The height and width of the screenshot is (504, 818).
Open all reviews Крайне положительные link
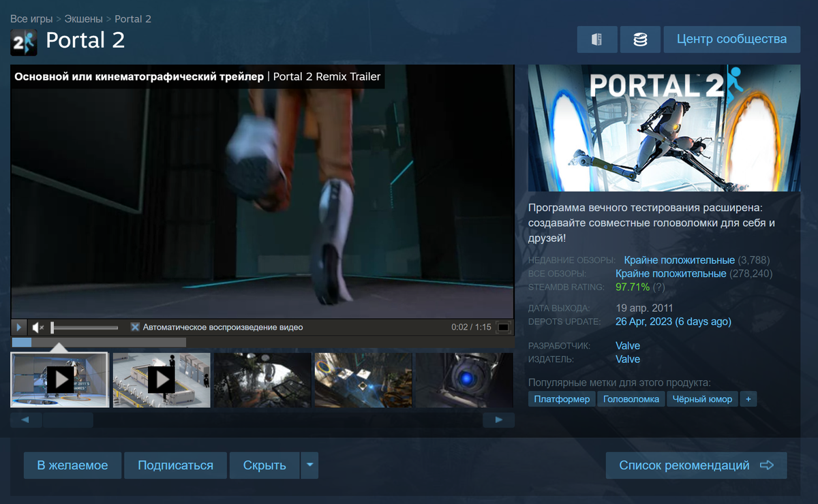[671, 273]
